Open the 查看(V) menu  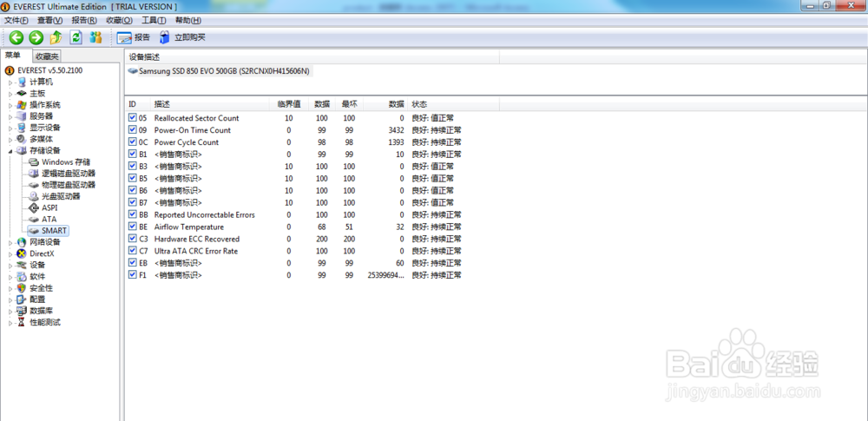pyautogui.click(x=49, y=21)
